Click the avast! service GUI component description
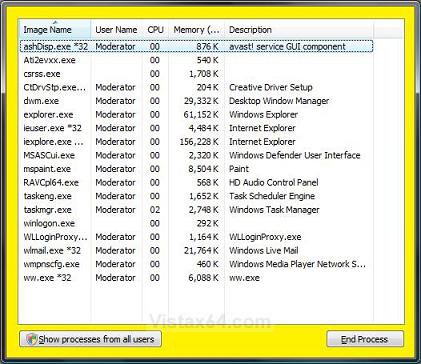 (x=287, y=47)
